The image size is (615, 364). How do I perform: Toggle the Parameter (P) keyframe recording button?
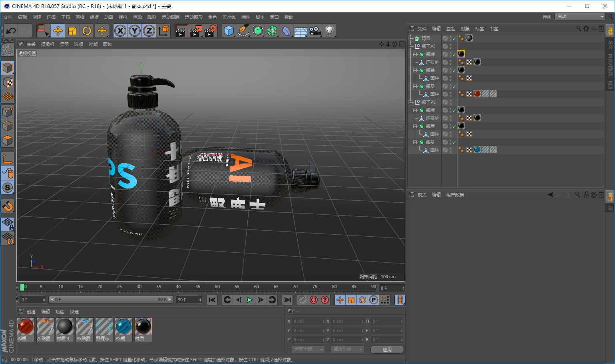coord(373,300)
